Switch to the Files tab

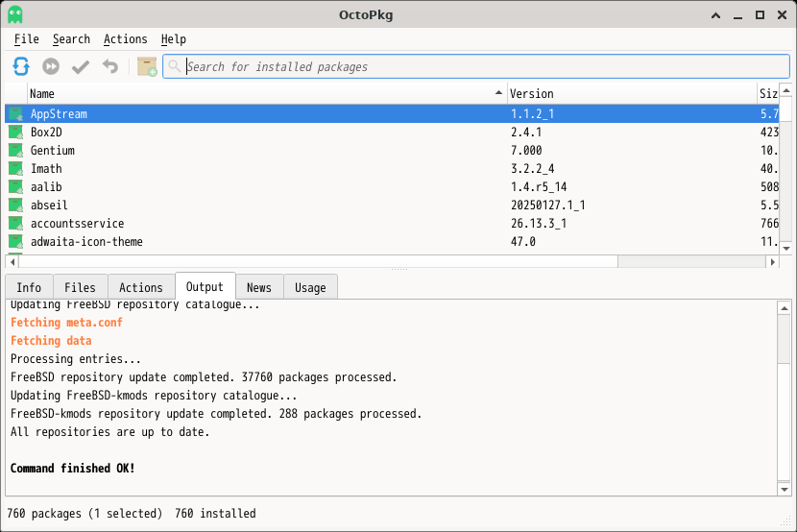tap(80, 287)
